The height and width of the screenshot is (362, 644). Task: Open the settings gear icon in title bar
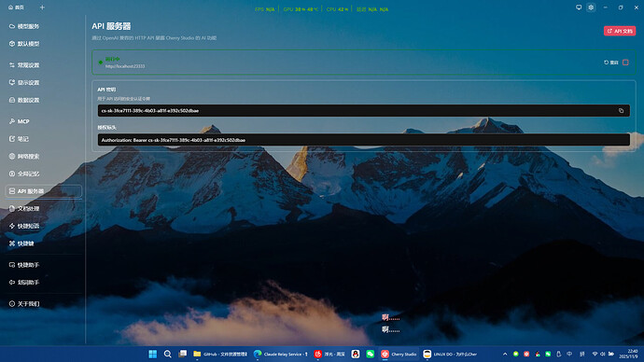coord(591,7)
